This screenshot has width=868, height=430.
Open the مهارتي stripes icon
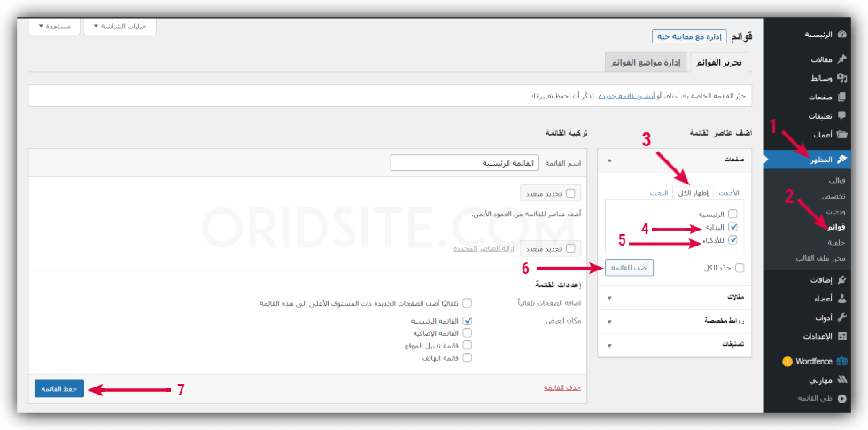(x=842, y=380)
